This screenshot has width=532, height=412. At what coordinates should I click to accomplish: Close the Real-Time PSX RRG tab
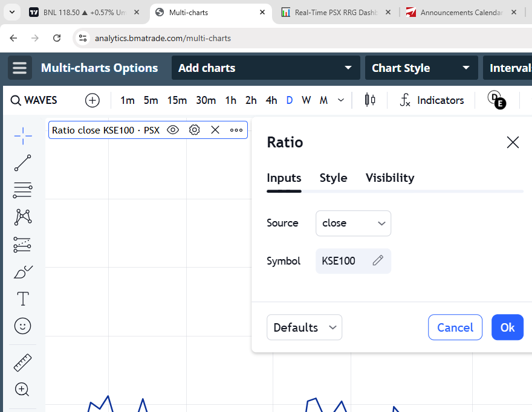point(388,12)
